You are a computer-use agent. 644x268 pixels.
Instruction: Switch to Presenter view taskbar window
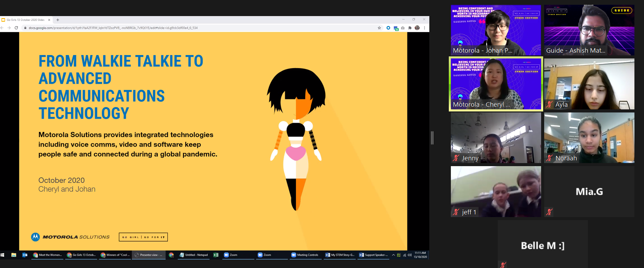149,255
